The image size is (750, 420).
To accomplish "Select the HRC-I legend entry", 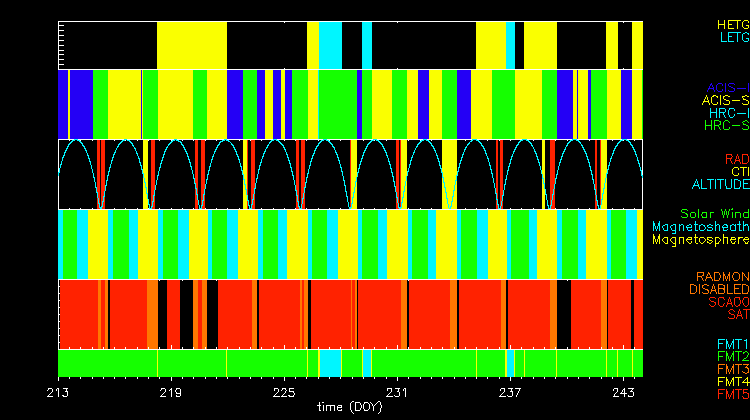I will click(x=729, y=113).
